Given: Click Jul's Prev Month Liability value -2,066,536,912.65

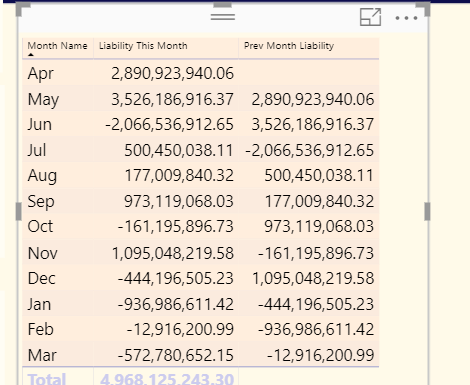Looking at the screenshot, I should [x=310, y=150].
